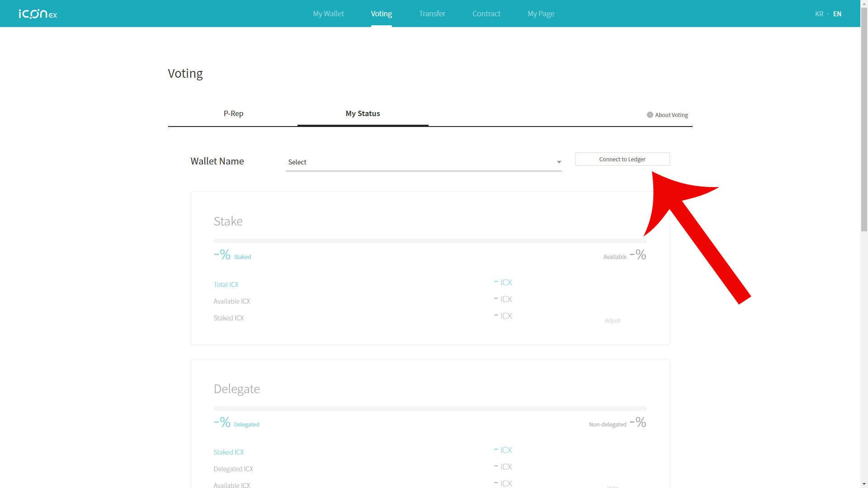
Task: Open the Contract menu
Action: (x=486, y=14)
